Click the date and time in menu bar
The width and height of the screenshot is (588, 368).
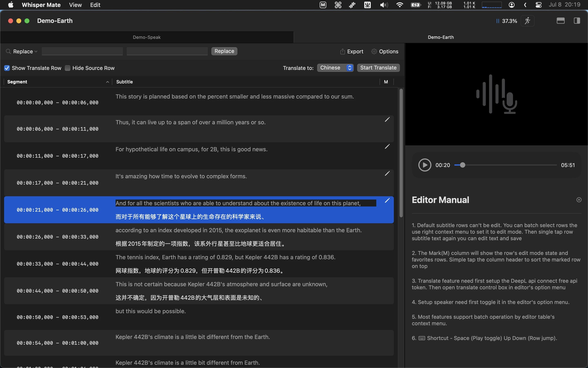click(x=565, y=5)
